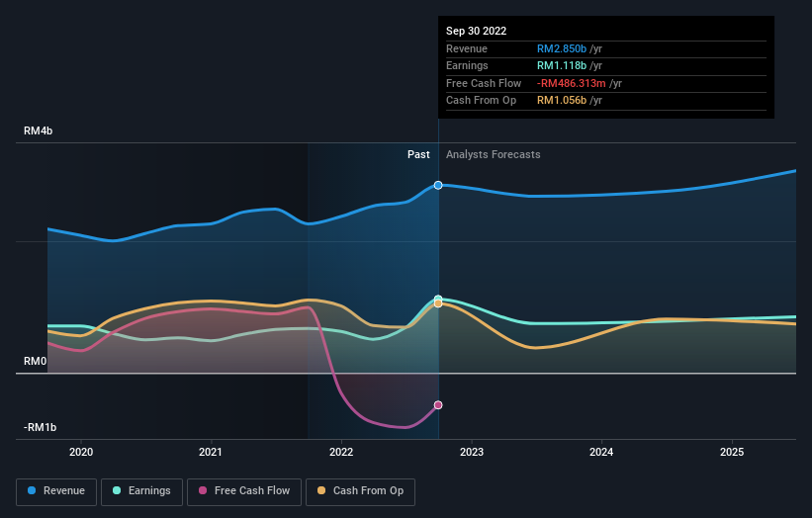Click the RM1.056b cash from op value
Viewport: 812px width, 518px height.
(x=562, y=101)
